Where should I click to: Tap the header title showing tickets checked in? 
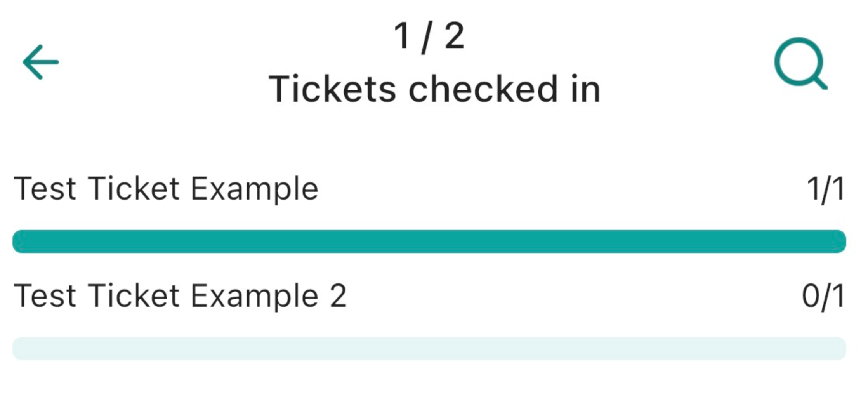(434, 89)
